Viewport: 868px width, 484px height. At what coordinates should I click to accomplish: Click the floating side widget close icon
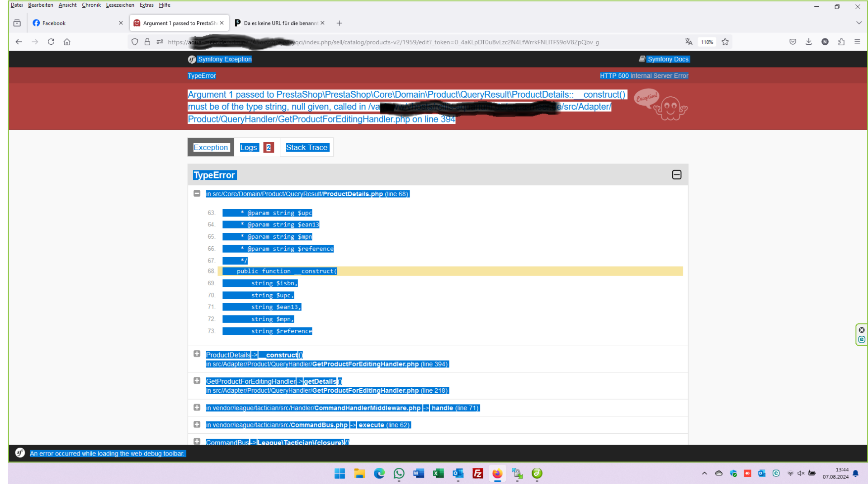pyautogui.click(x=862, y=330)
